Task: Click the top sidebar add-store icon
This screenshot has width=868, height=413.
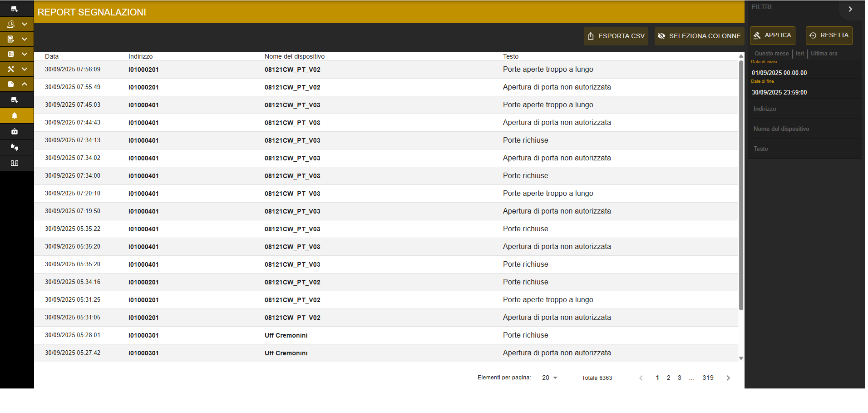Action: tap(14, 9)
